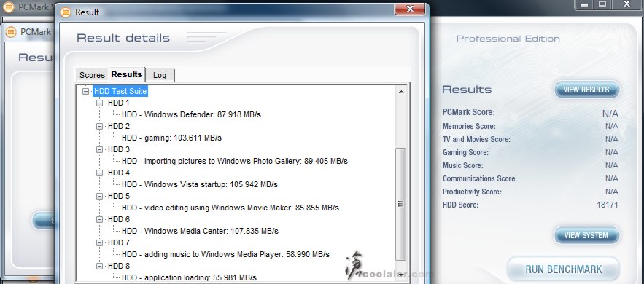
Task: Click the TV and Movies Score label
Action: coord(476,140)
